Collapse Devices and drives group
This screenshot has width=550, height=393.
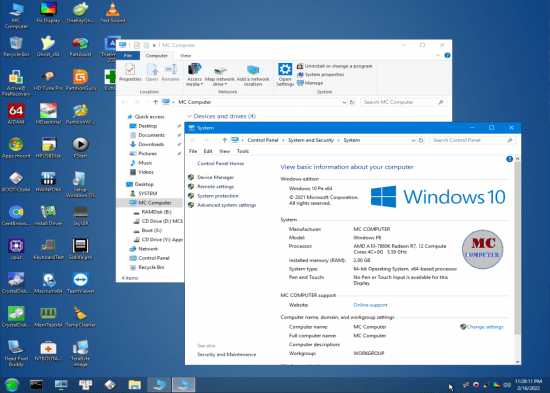(x=189, y=116)
